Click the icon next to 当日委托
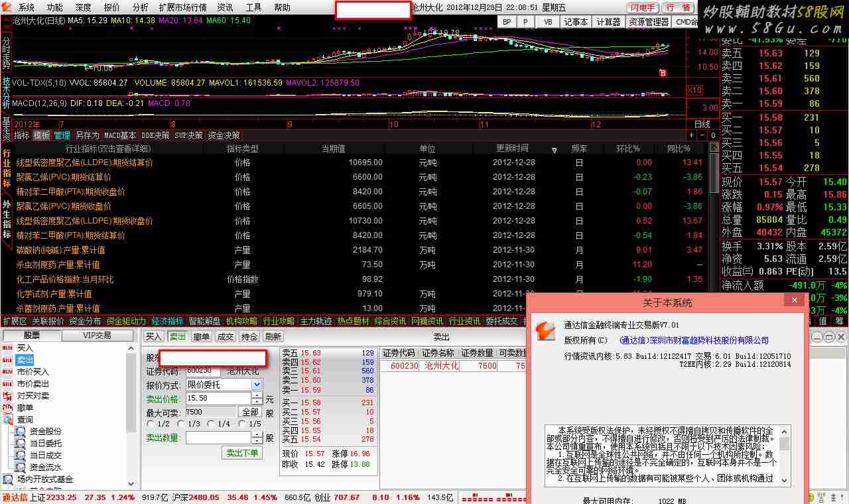Screen dimensions: 849x504 point(21,443)
